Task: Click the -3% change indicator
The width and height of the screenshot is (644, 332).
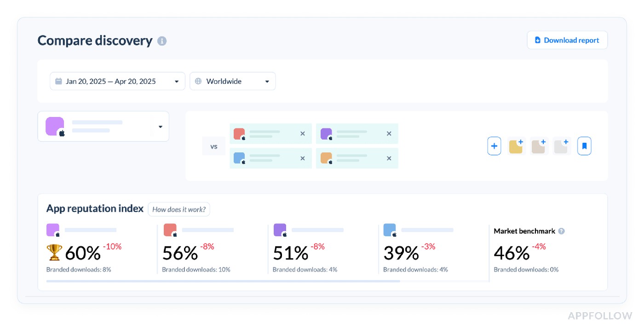Action: coord(428,246)
